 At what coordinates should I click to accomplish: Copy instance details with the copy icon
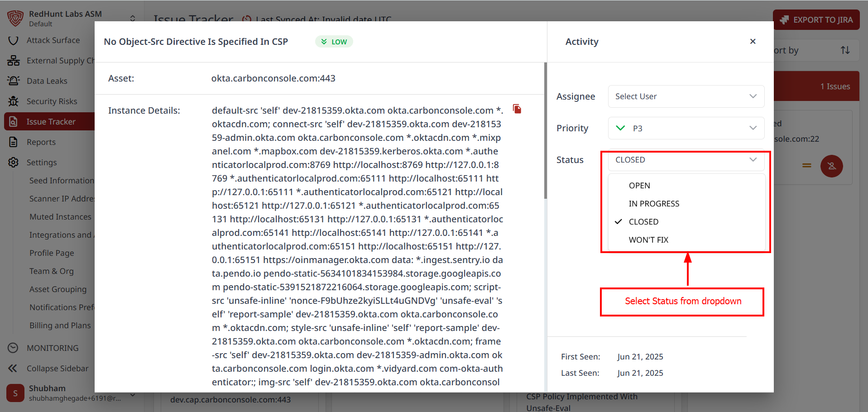click(517, 109)
